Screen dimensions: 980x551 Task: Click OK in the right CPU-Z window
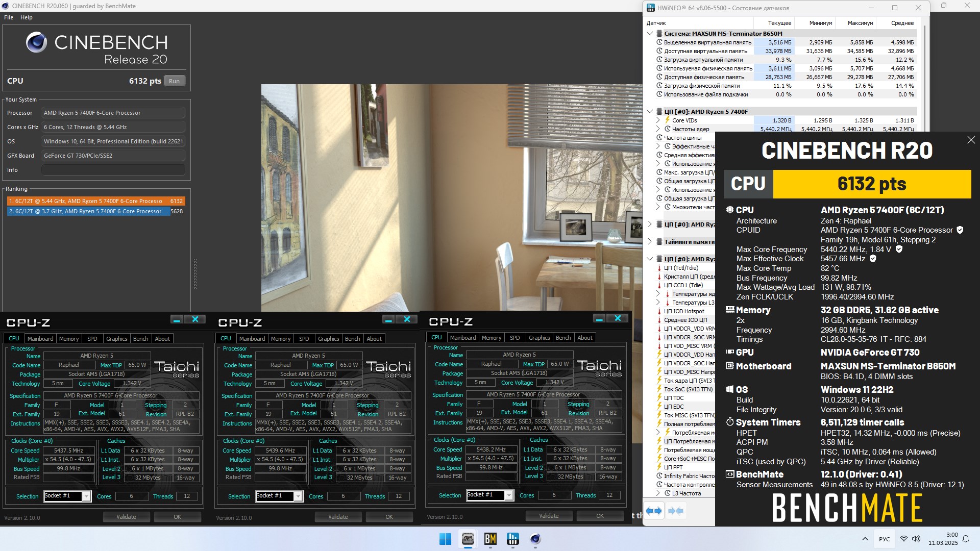tap(600, 516)
